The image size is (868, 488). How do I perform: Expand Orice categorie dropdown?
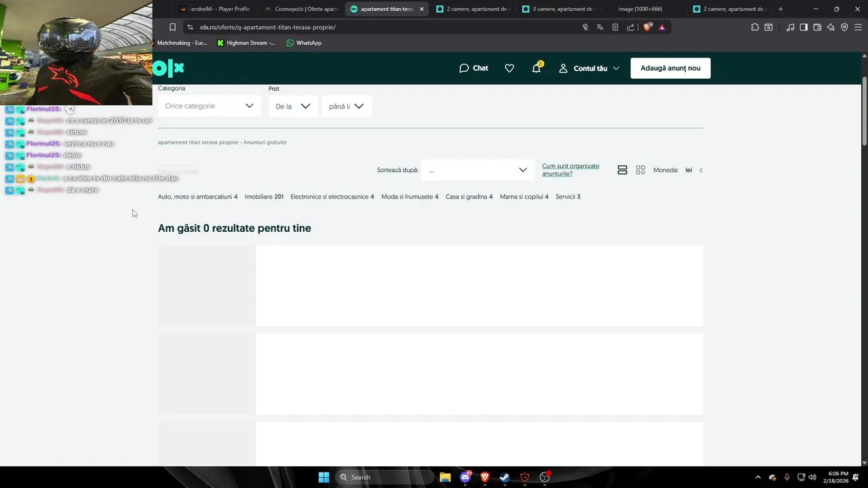tap(210, 106)
